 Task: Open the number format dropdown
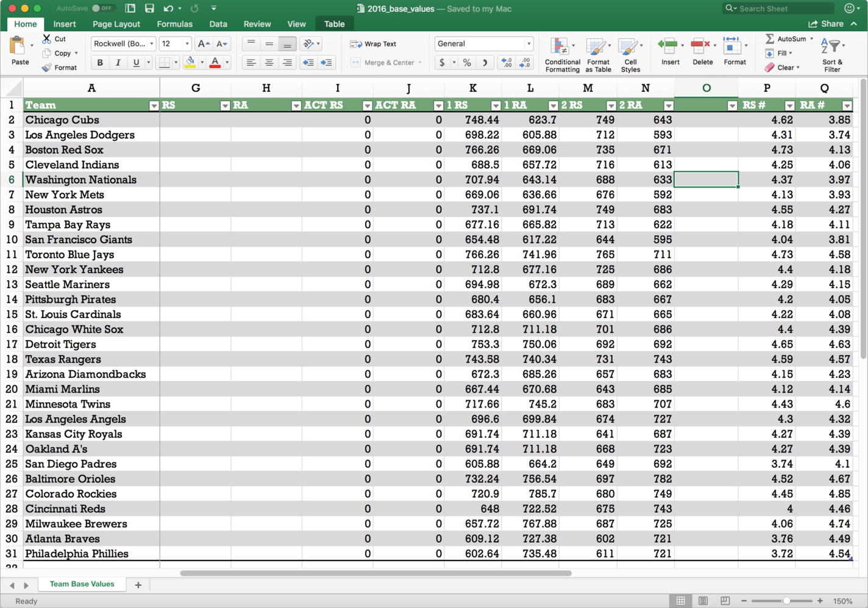[x=528, y=44]
